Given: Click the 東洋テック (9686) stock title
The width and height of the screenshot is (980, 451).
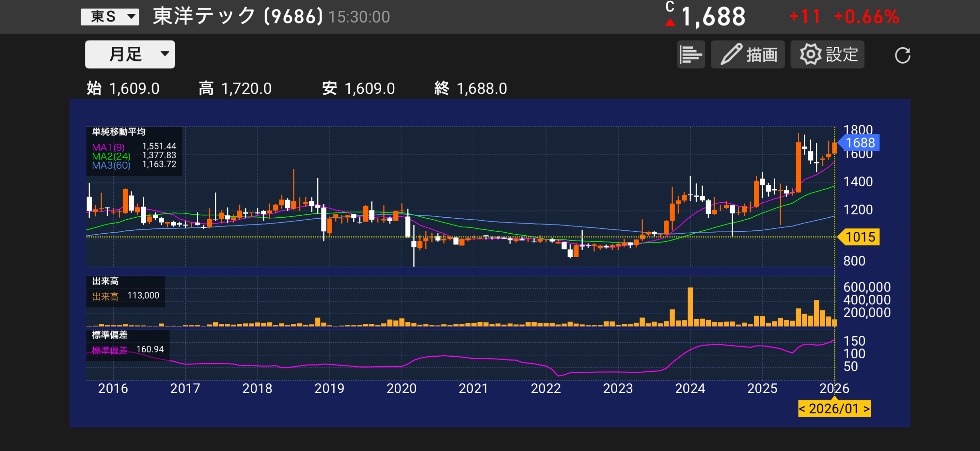Looking at the screenshot, I should (237, 16).
